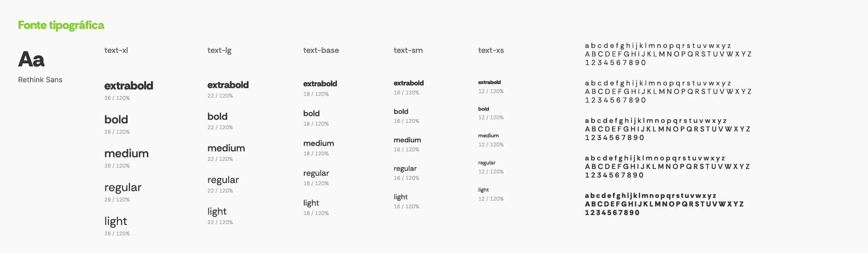Image resolution: width=868 pixels, height=253 pixels.
Task: Select the "text-lg" column header
Action: coord(219,50)
